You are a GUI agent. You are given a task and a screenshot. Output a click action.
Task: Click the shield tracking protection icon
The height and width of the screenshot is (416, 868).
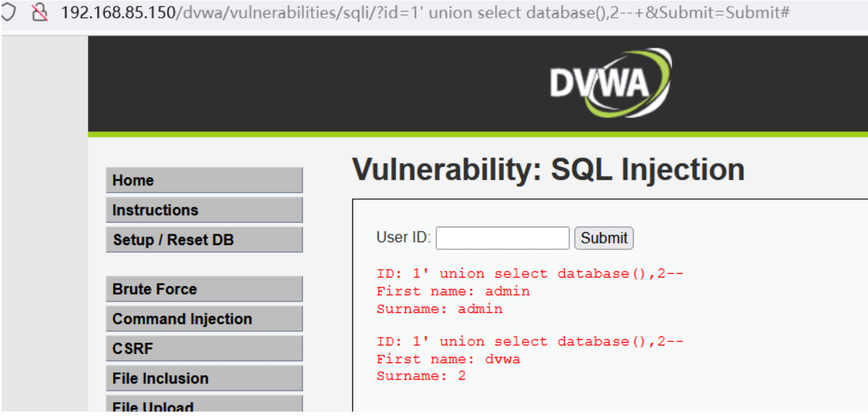[x=8, y=12]
